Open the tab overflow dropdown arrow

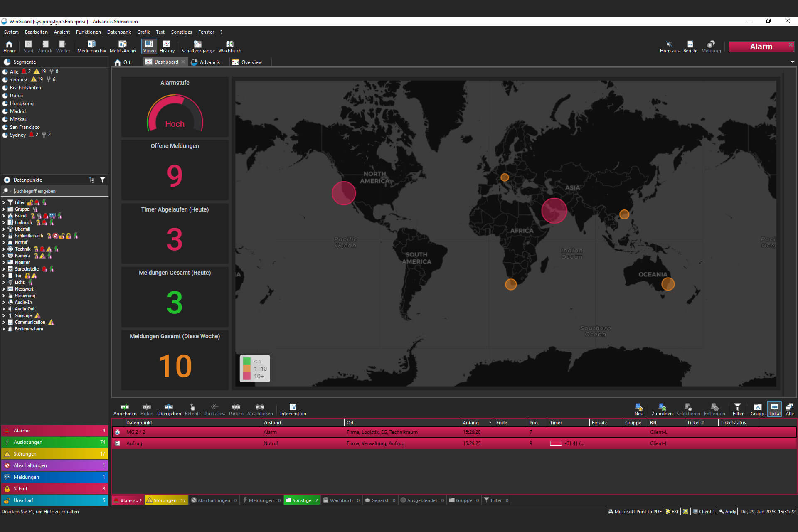coord(792,62)
